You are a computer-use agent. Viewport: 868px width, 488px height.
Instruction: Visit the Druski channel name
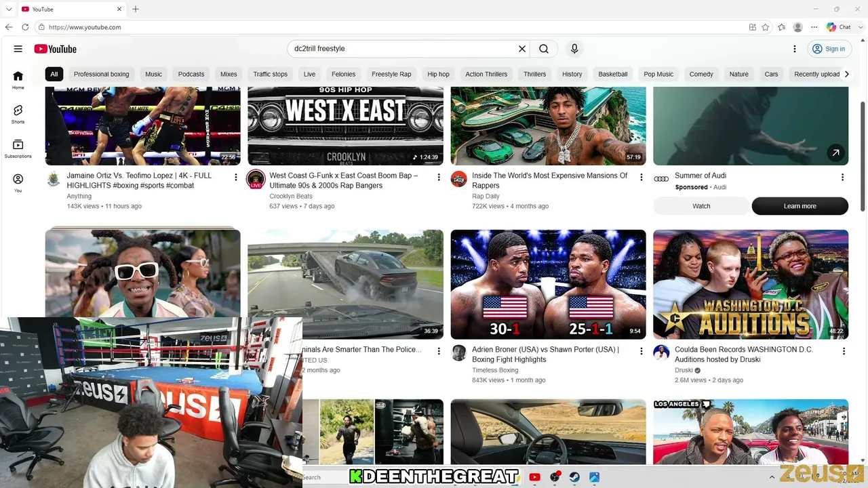(x=684, y=371)
